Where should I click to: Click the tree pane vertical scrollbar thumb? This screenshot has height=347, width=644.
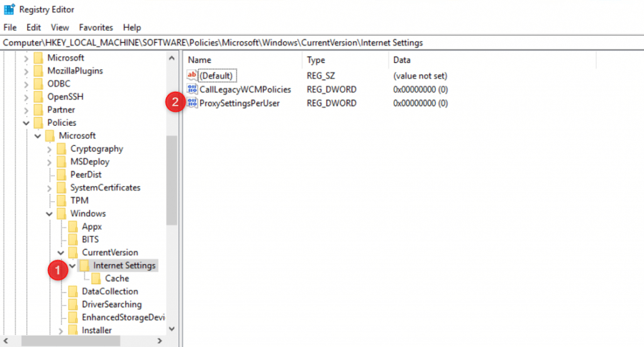pos(172,180)
